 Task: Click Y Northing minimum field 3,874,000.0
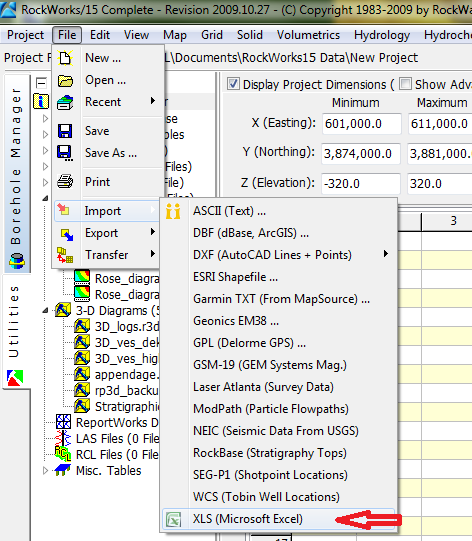tap(361, 154)
